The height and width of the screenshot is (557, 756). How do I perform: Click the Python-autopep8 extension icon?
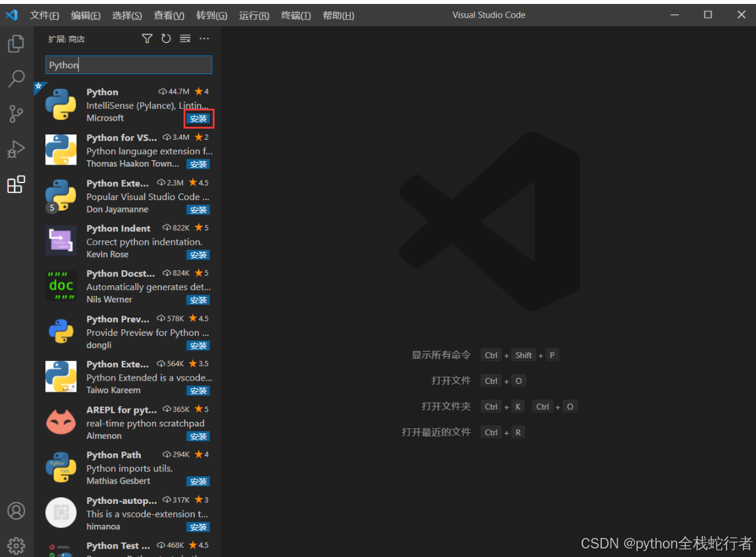point(61,512)
